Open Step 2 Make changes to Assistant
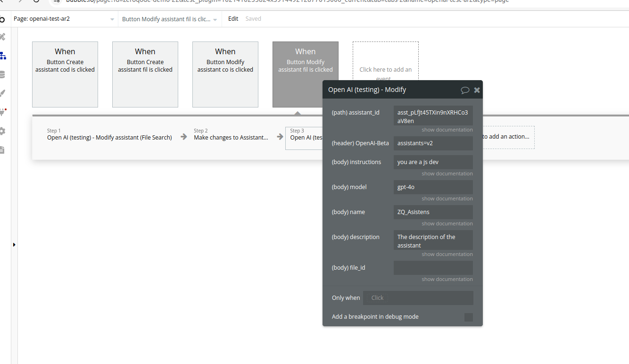Screen dimensions: 629x364 231,134
